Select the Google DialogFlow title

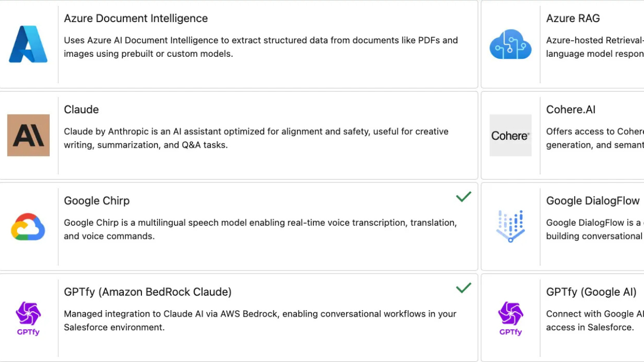(593, 201)
